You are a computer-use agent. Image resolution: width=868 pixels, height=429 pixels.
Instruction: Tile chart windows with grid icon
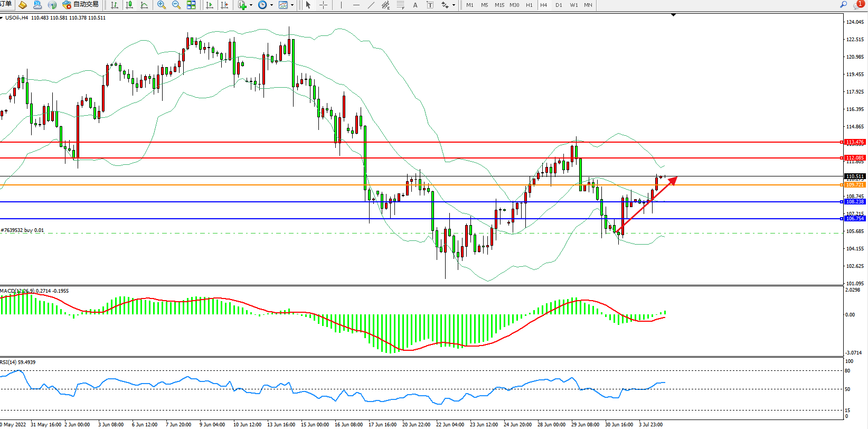pyautogui.click(x=191, y=5)
